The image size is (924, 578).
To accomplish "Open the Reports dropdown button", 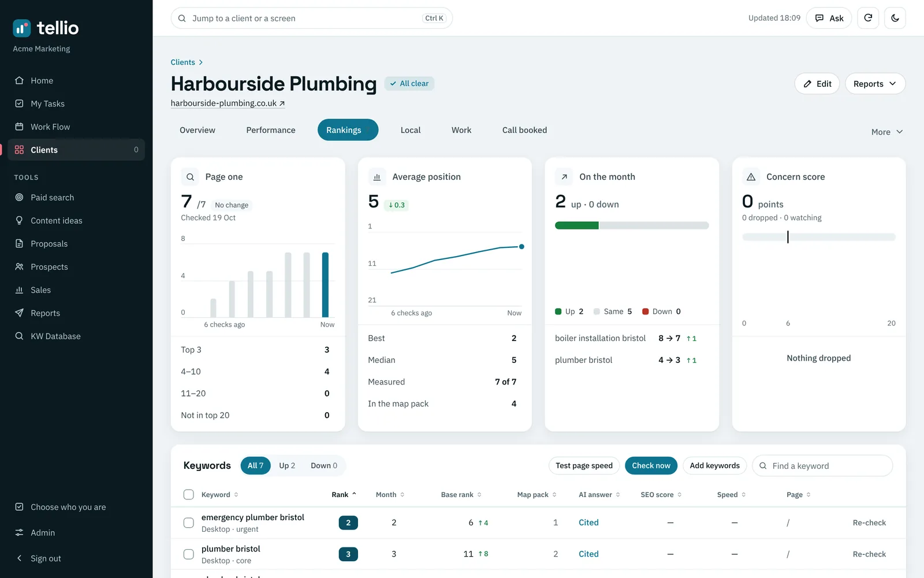I will tap(875, 84).
